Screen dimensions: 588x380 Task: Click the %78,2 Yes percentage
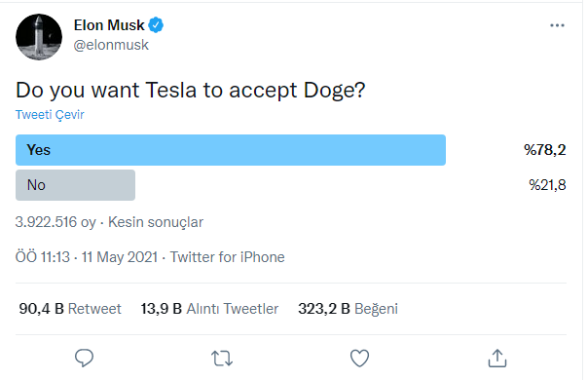545,150
